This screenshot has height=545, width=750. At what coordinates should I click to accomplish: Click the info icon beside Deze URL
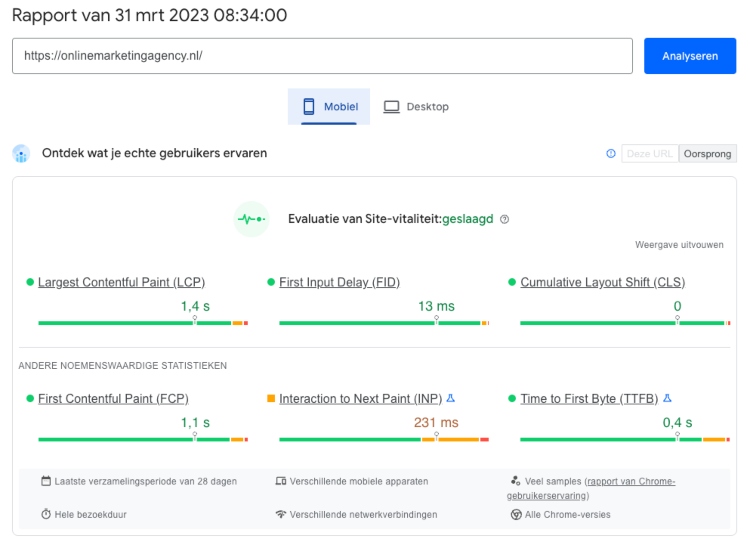(x=611, y=154)
